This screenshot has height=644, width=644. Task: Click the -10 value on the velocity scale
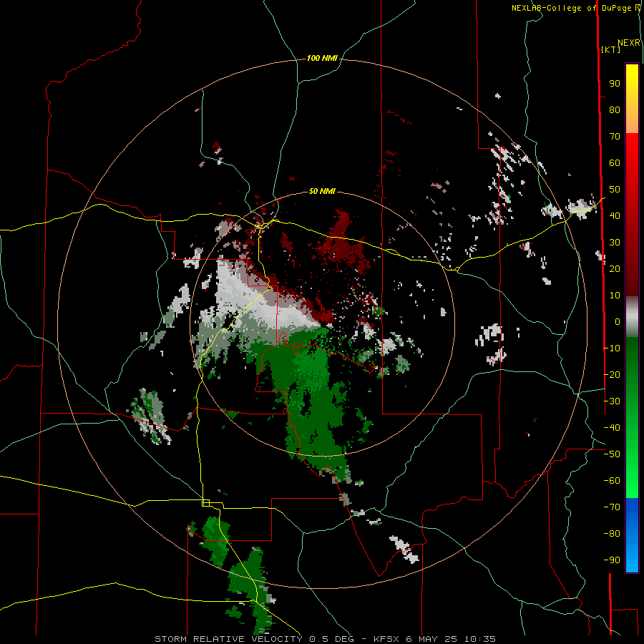(x=612, y=348)
